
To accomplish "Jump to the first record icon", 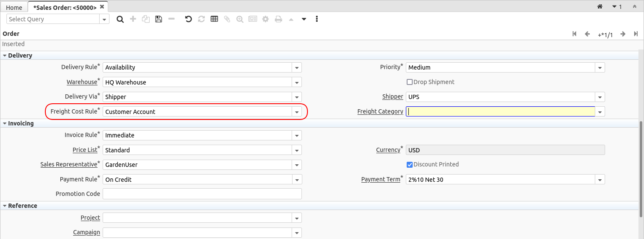I will [x=574, y=34].
